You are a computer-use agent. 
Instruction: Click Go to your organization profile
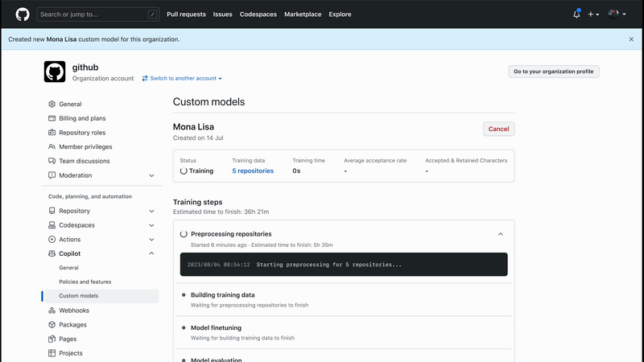click(553, 72)
